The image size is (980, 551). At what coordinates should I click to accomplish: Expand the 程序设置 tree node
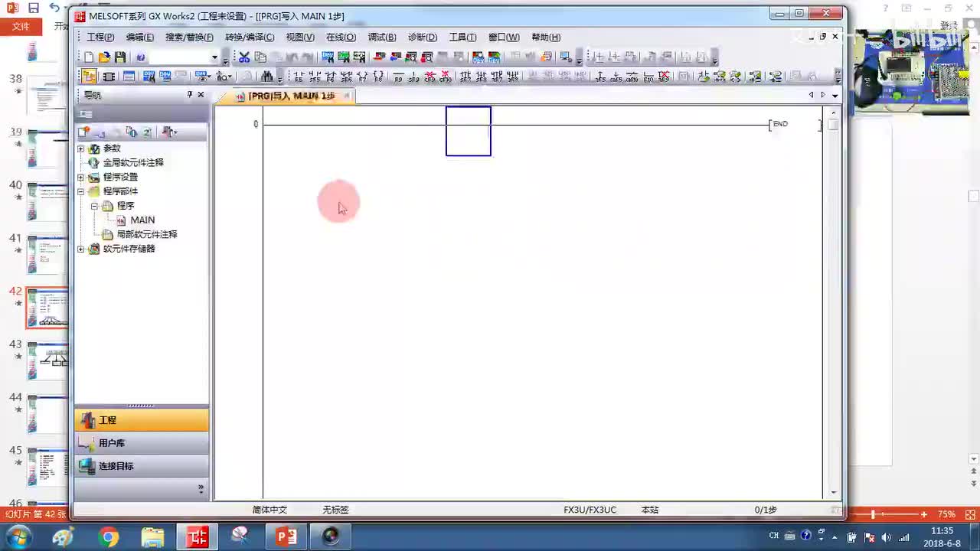pos(81,178)
